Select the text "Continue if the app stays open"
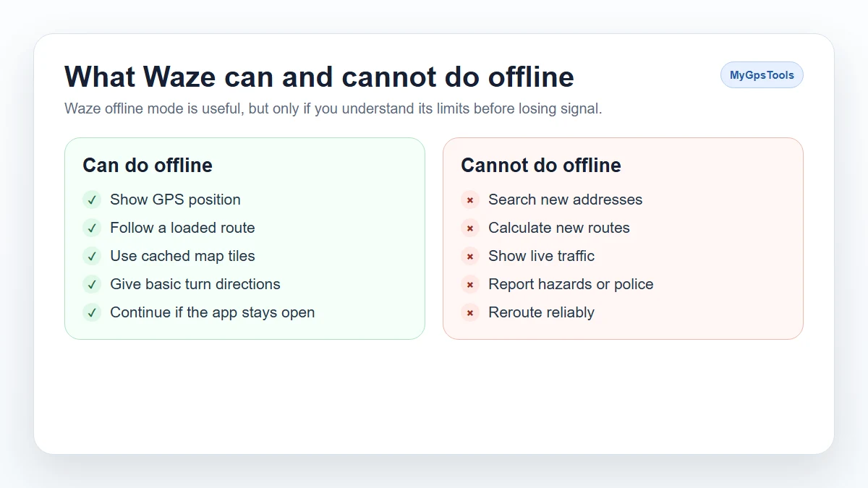868x488 pixels. click(x=213, y=312)
